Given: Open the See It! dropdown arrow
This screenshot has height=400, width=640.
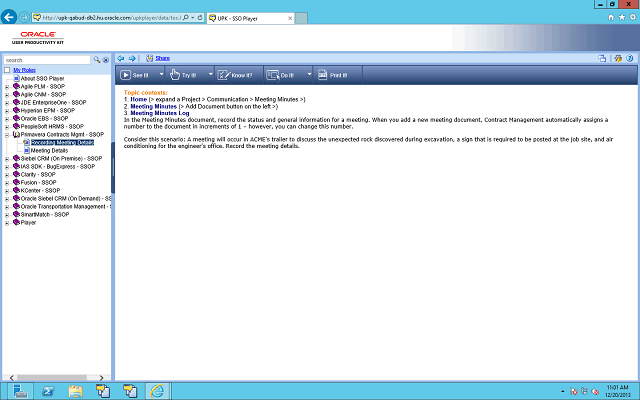Looking at the screenshot, I should tap(161, 75).
